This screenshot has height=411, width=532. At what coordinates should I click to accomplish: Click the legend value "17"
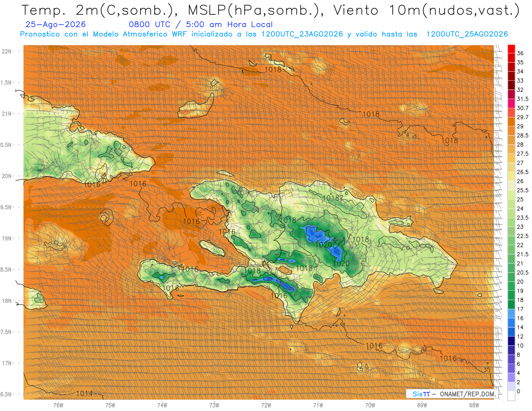[x=520, y=309]
